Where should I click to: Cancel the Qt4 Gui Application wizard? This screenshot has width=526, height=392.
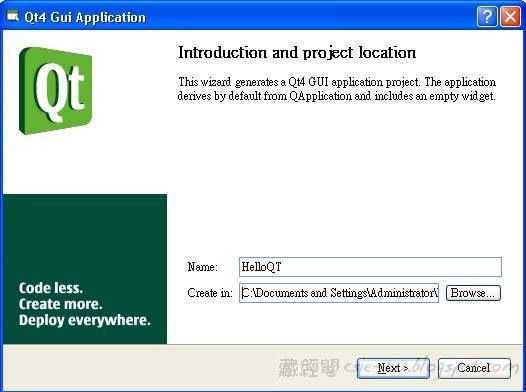[x=474, y=368]
